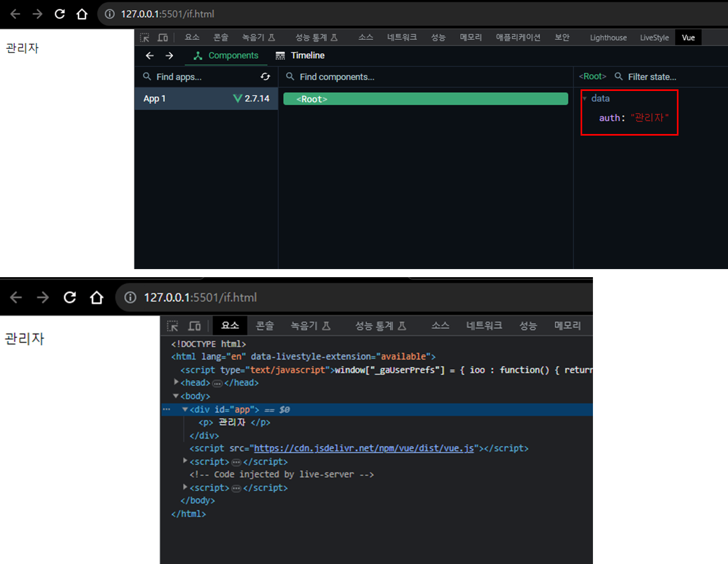This screenshot has width=728, height=564.
Task: Select the p element containing 관리자
Action: coord(234,422)
